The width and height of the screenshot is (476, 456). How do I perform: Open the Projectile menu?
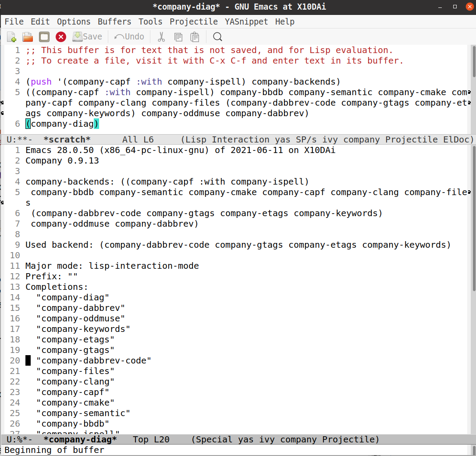coord(194,22)
